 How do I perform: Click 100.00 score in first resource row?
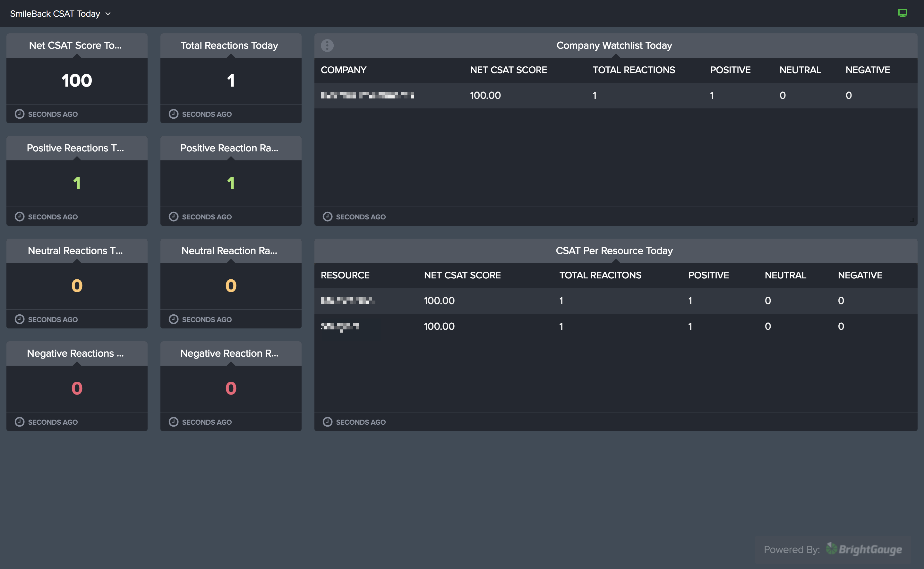439,301
